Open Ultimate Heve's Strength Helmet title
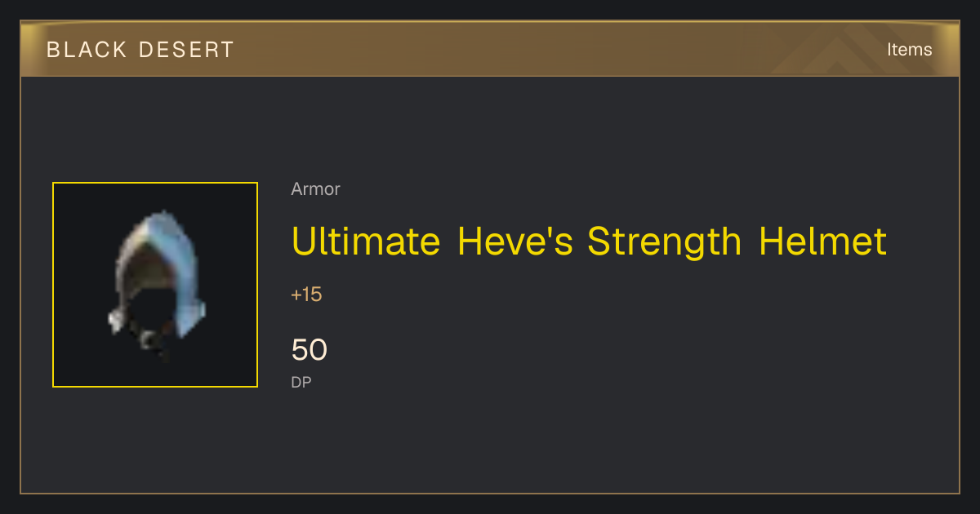Viewport: 980px width, 514px height. (x=589, y=241)
